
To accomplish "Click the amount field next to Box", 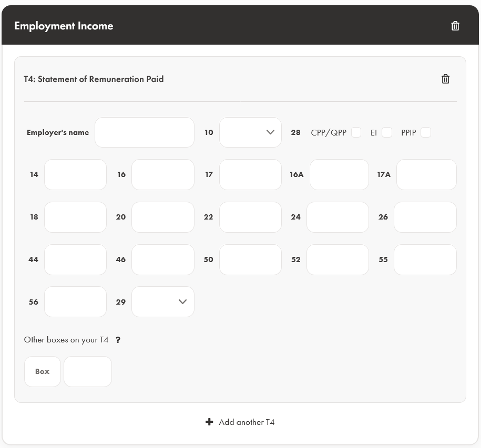I will [x=88, y=371].
